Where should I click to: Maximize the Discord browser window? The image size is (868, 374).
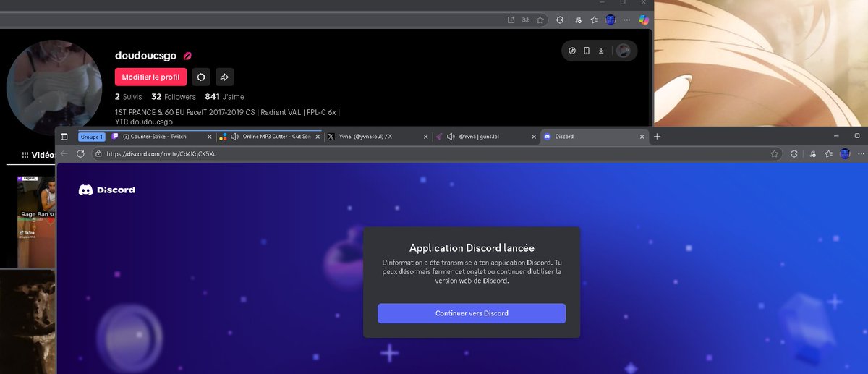857,136
